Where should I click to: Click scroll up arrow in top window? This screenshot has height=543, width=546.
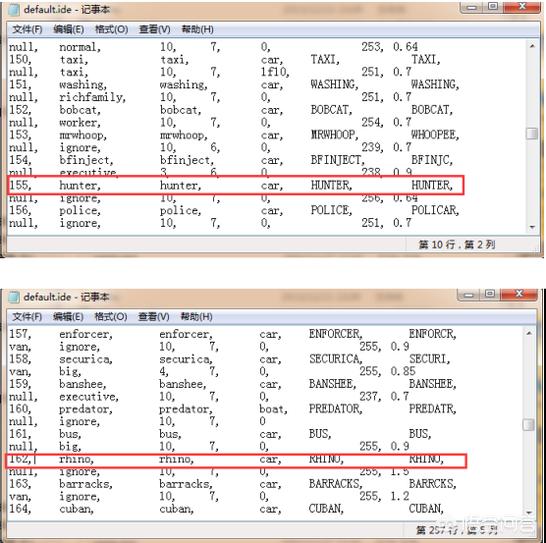pos(532,46)
